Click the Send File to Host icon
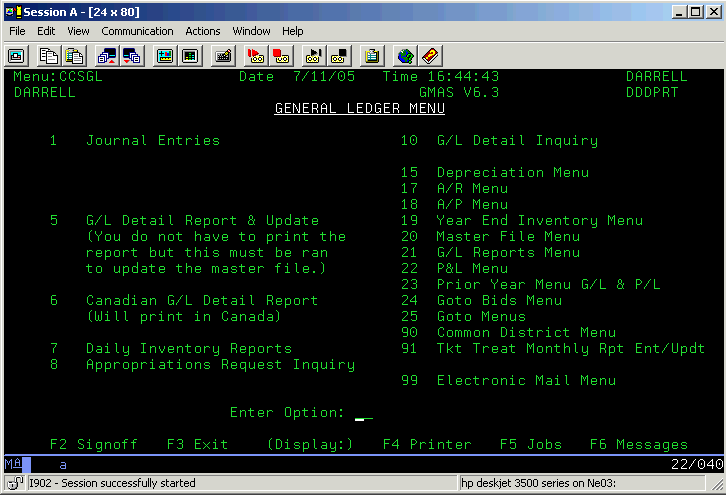This screenshot has height=495, width=726. click(107, 55)
